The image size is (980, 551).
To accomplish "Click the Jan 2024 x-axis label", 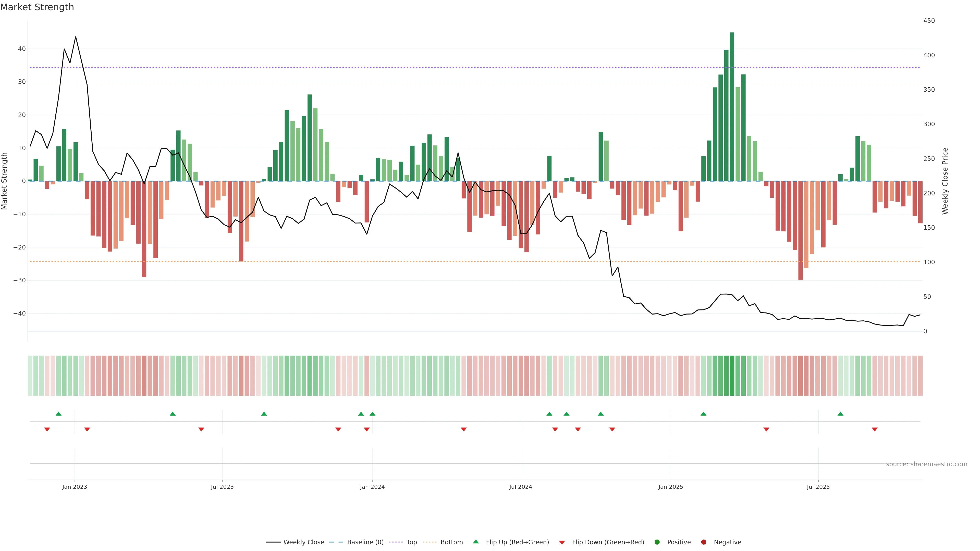I will click(372, 487).
